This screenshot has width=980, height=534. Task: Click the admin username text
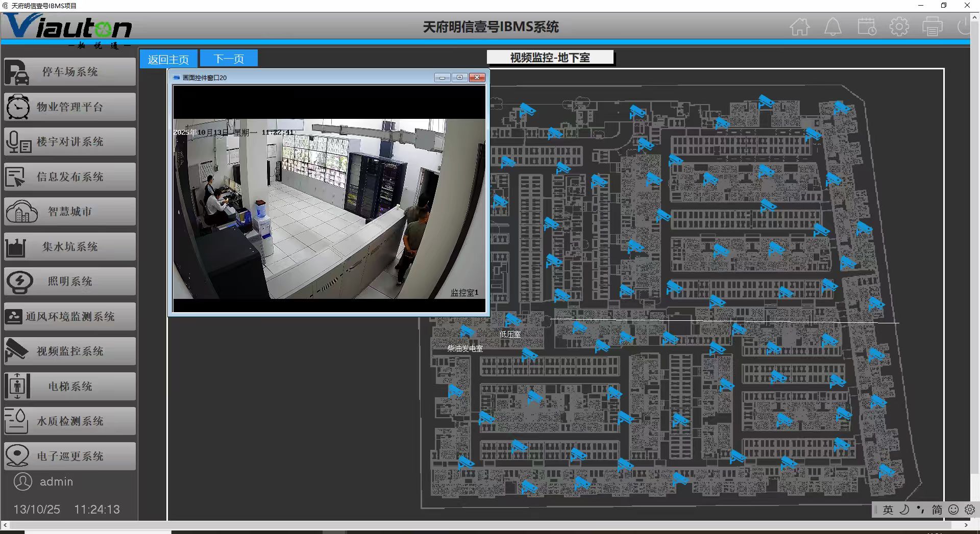point(57,481)
